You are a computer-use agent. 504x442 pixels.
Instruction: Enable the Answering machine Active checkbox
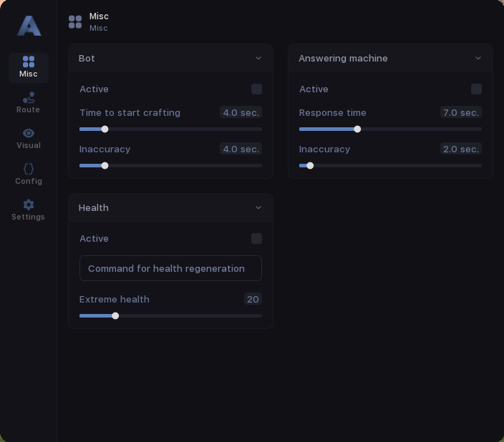pos(476,89)
